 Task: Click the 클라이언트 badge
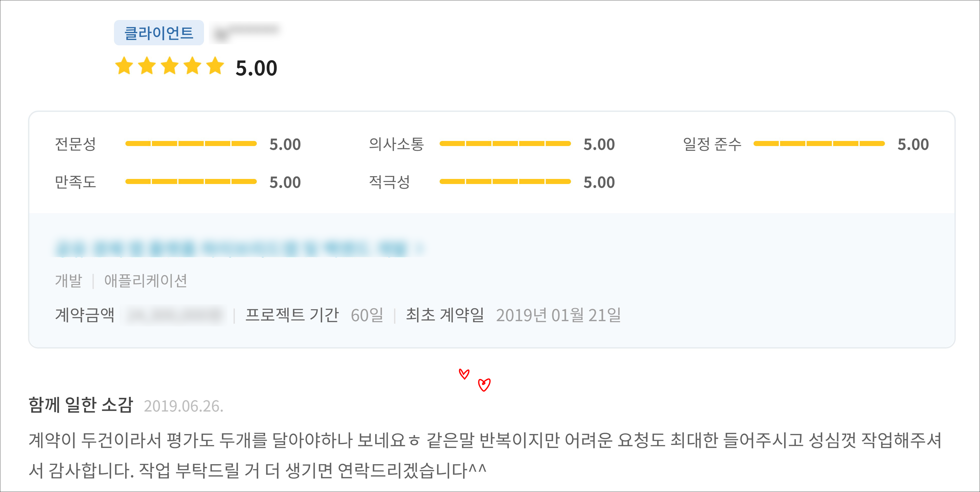[159, 33]
